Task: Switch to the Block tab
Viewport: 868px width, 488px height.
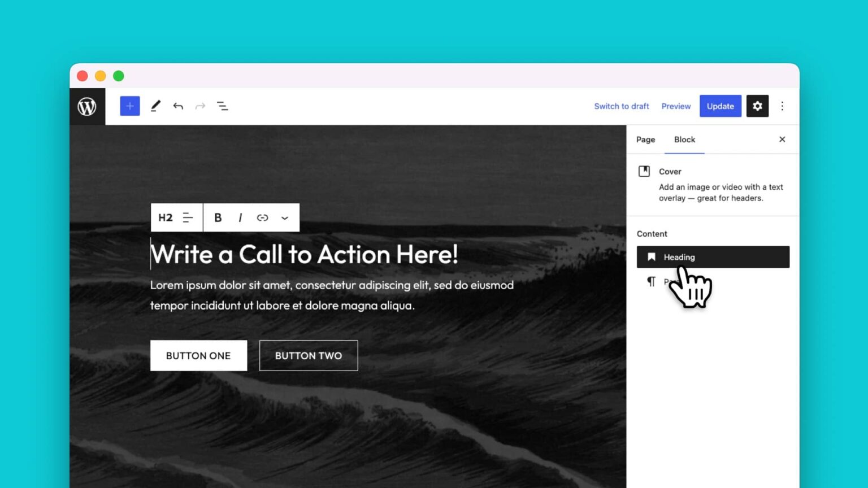Action: coord(684,139)
